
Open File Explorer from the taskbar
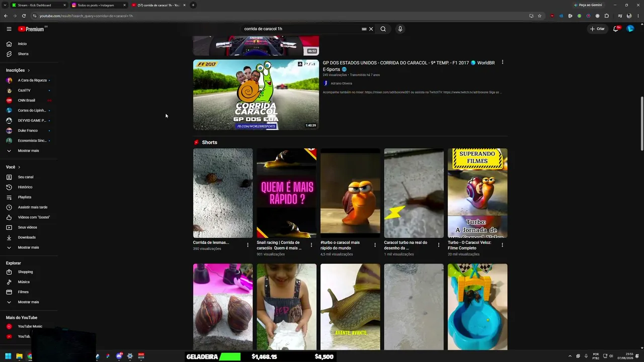pyautogui.click(x=19, y=356)
